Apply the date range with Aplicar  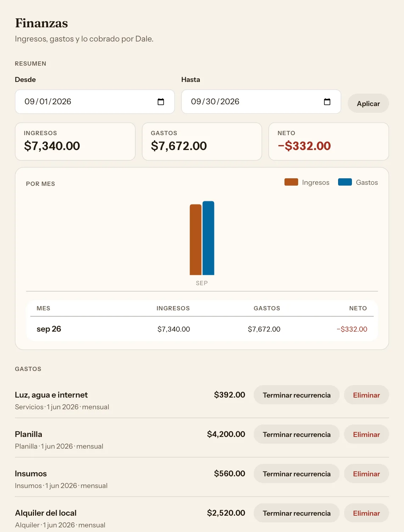click(368, 104)
